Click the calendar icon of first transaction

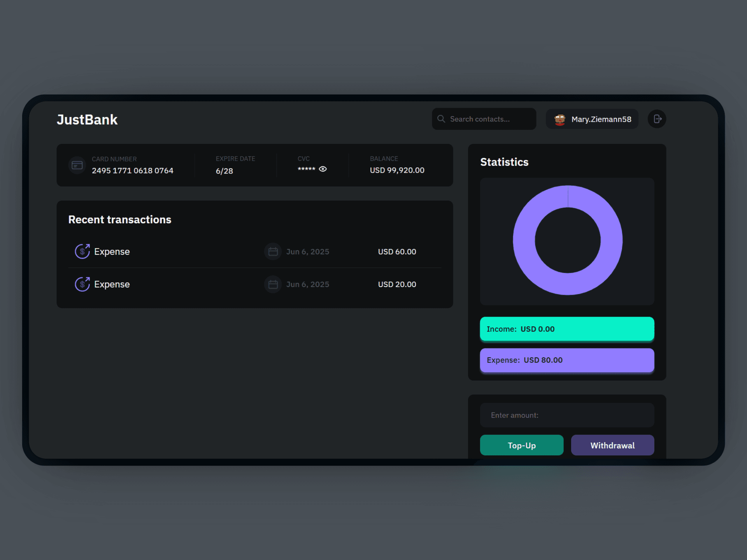[x=273, y=252]
